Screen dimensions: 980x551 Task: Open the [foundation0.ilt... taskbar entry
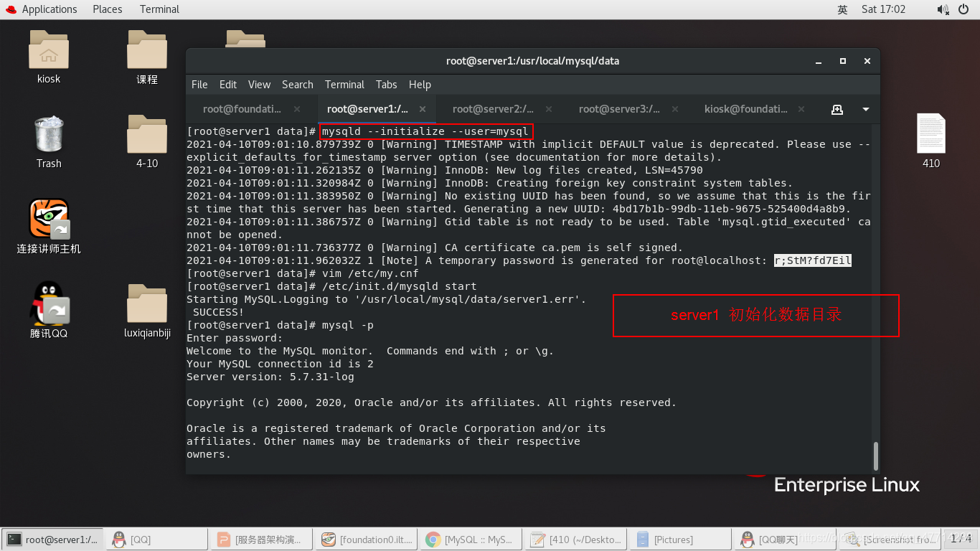[366, 539]
